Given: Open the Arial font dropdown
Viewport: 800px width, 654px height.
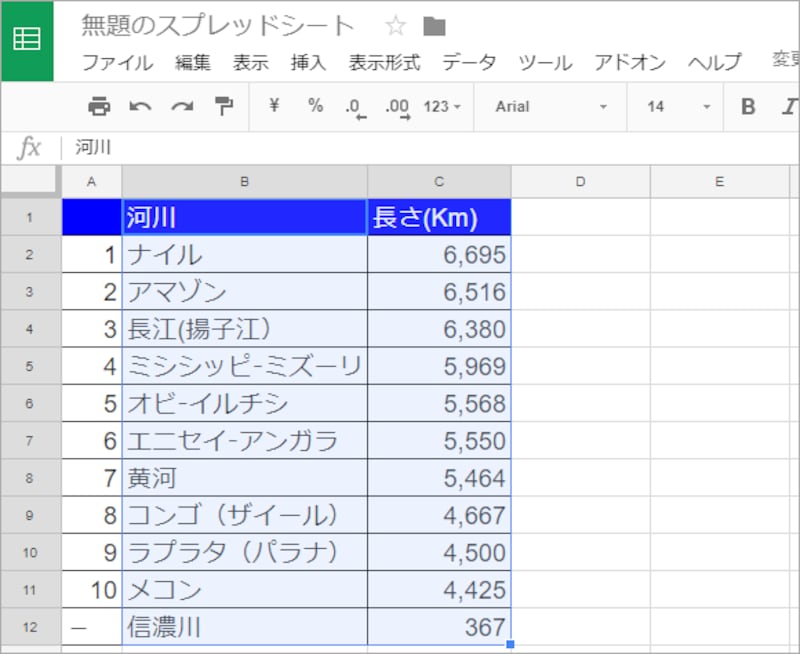Looking at the screenshot, I should [540, 107].
